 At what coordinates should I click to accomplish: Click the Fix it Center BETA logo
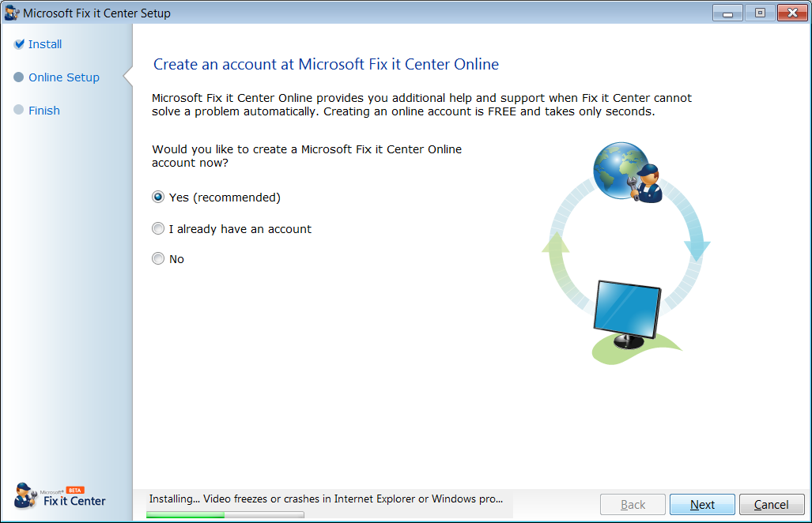59,496
